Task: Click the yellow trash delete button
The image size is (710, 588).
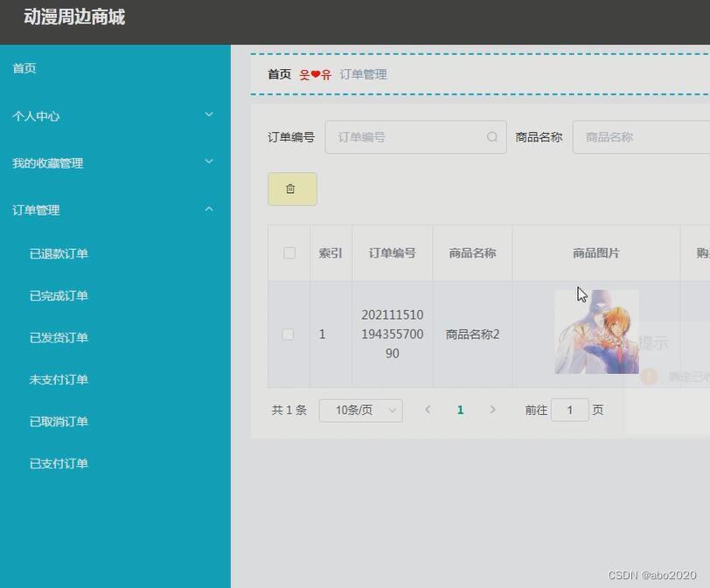Action: coord(292,189)
